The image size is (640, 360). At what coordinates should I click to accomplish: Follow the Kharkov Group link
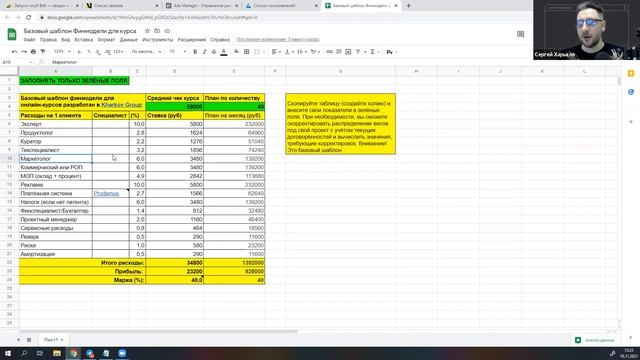(122, 105)
